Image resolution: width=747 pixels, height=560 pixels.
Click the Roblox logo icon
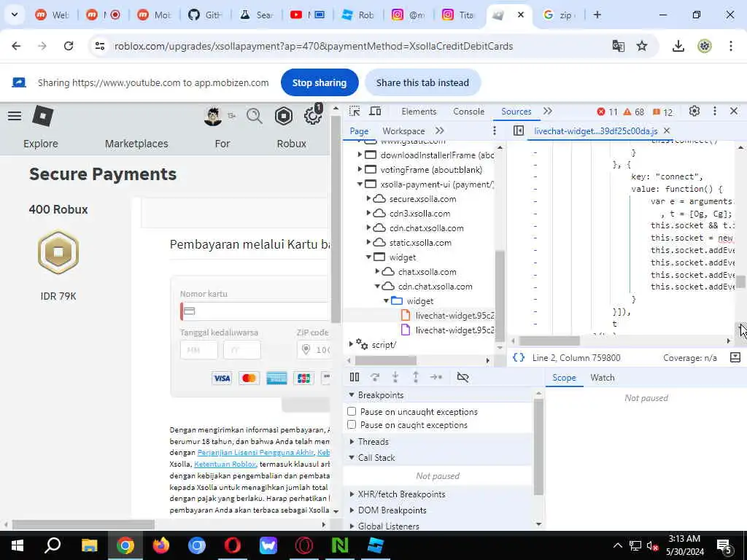[42, 116]
